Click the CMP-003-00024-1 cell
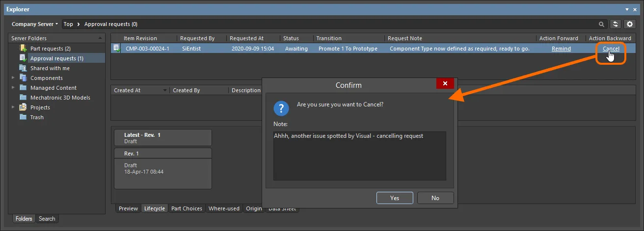Screen dimensions: 644x231 pos(147,49)
